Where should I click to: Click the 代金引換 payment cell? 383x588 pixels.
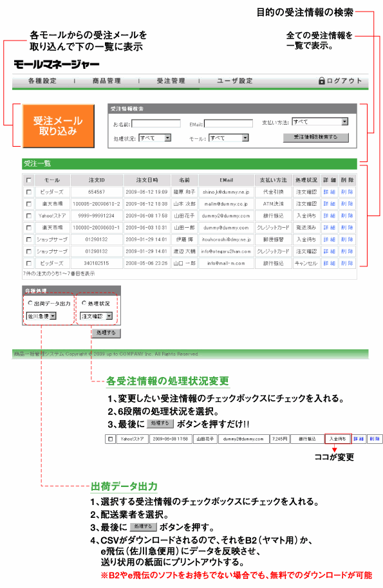coord(273,192)
